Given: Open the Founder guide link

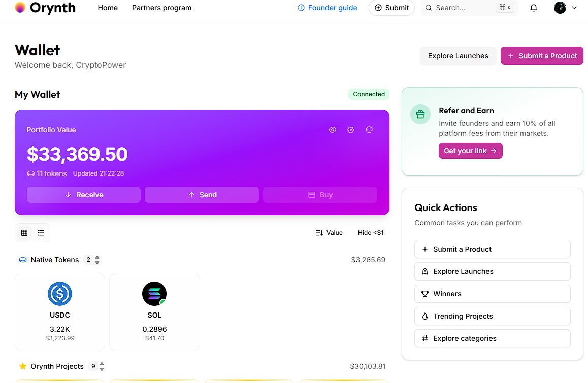Looking at the screenshot, I should click(x=327, y=8).
